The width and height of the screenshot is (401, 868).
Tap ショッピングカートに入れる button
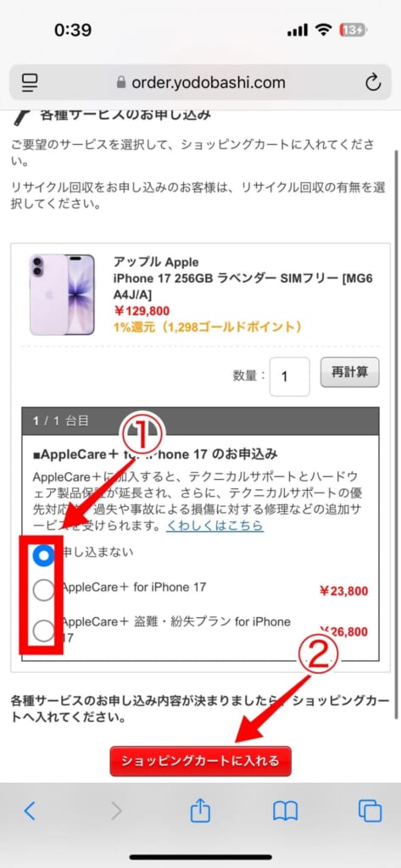pyautogui.click(x=200, y=760)
